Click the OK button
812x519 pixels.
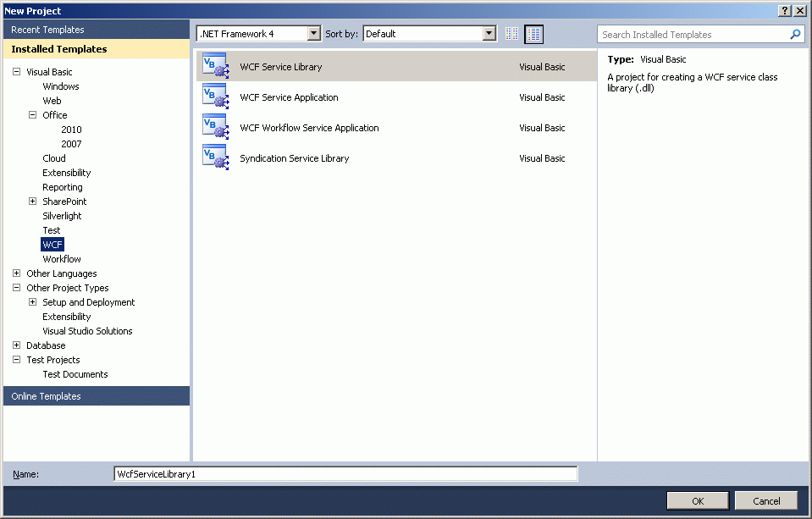[698, 501]
